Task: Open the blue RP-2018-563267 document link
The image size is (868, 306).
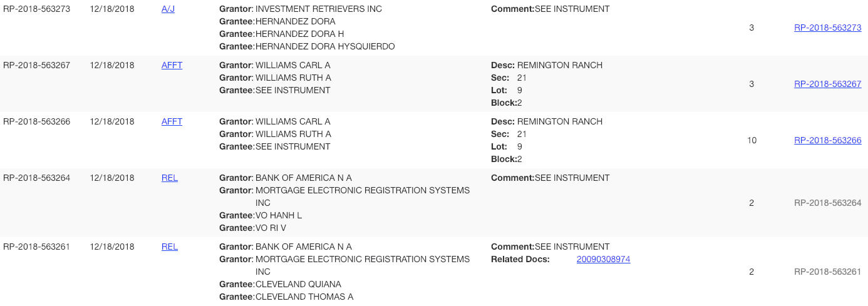Action: pyautogui.click(x=827, y=84)
